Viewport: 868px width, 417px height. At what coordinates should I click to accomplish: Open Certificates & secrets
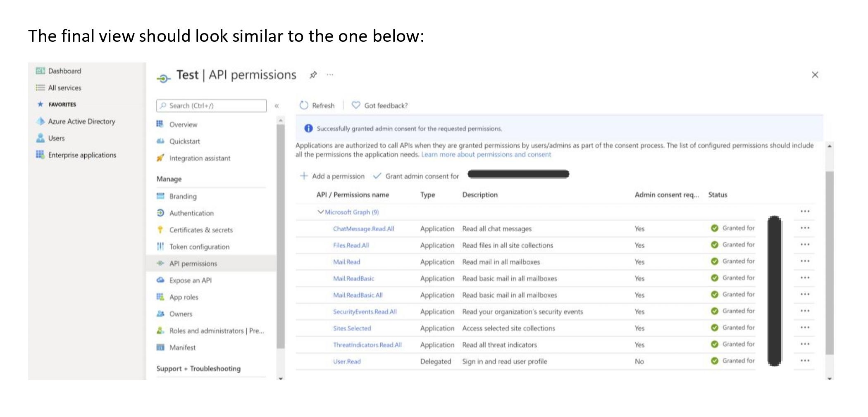(201, 230)
